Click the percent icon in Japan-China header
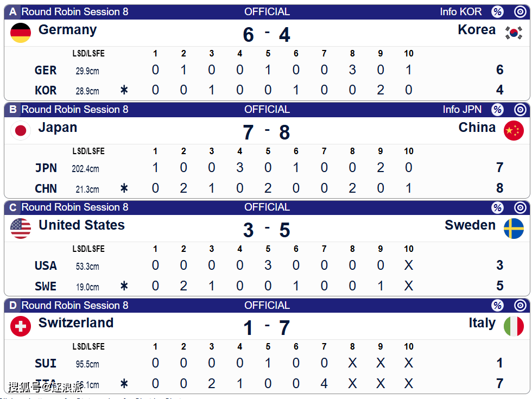 click(x=497, y=110)
